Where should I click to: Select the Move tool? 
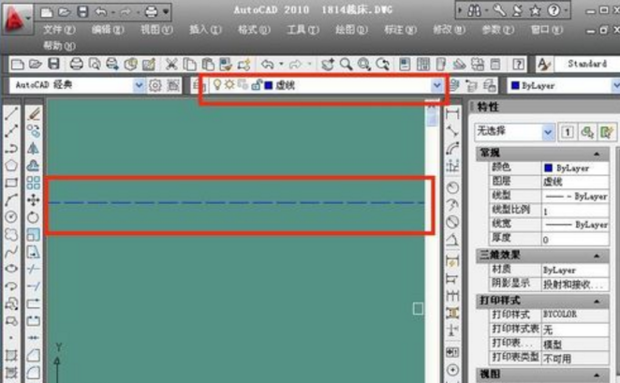pos(34,200)
